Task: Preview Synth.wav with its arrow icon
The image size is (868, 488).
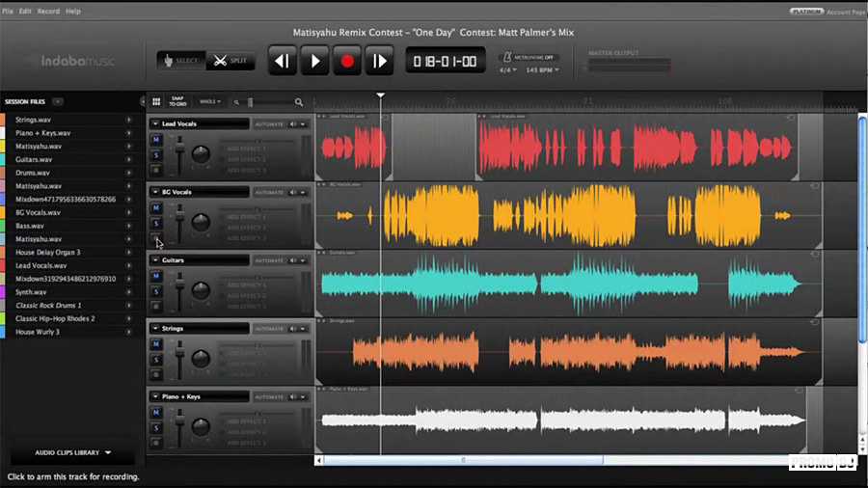Action: click(x=129, y=292)
